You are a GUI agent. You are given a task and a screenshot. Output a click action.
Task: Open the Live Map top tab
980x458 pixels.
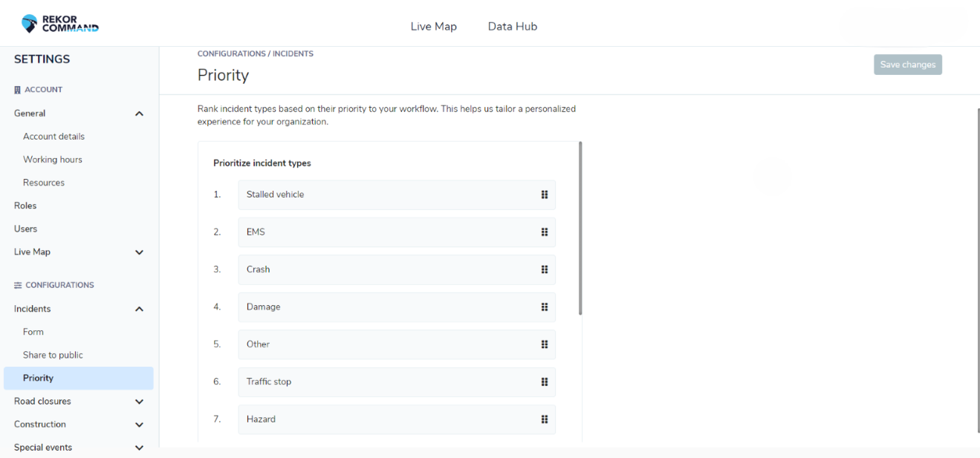pos(433,27)
